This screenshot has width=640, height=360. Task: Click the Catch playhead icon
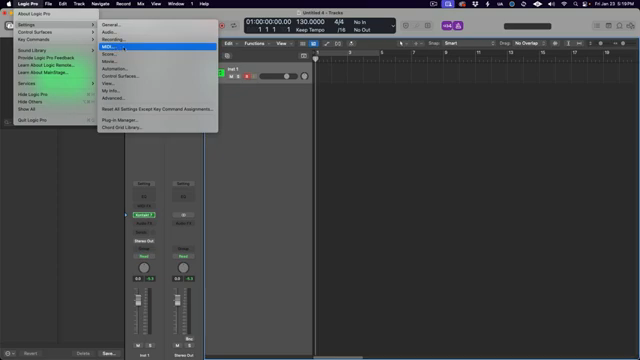(x=351, y=43)
